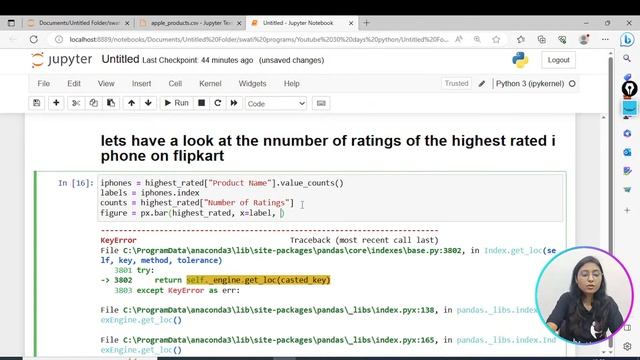Open the tab actions menu icon
The height and width of the screenshot is (360, 640).
point(11,23)
